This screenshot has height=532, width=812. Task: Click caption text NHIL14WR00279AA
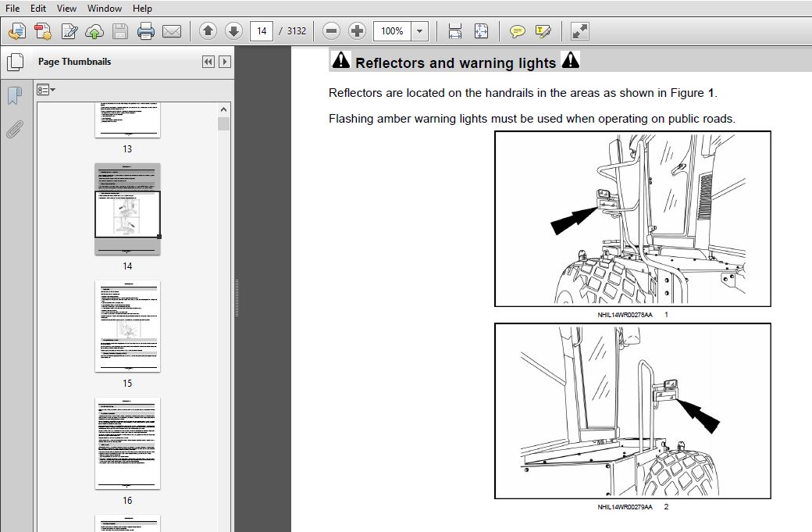point(625,507)
